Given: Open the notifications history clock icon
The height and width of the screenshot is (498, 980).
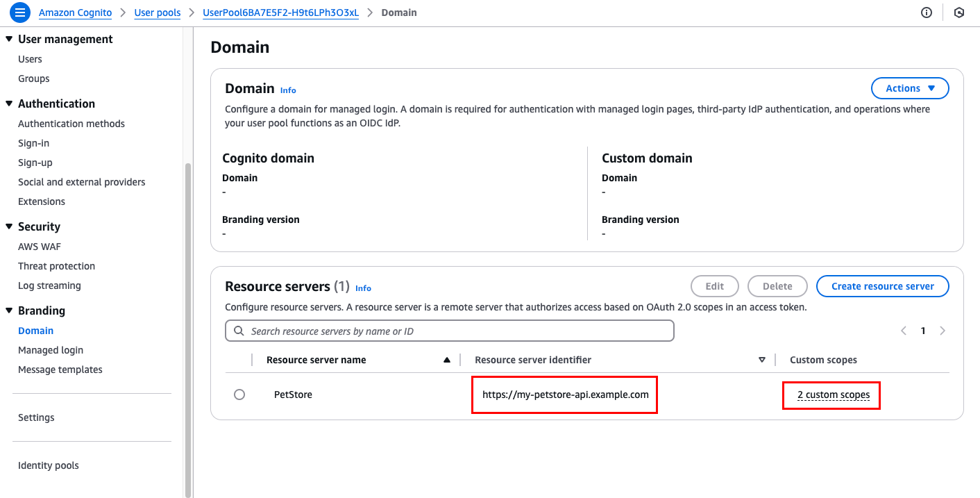Looking at the screenshot, I should pos(959,12).
